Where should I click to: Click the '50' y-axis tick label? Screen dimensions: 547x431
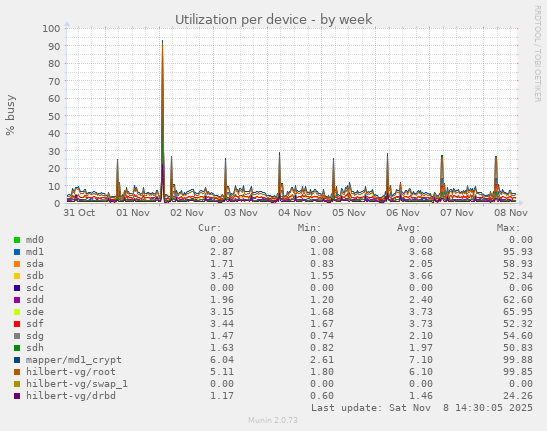[x=54, y=116]
